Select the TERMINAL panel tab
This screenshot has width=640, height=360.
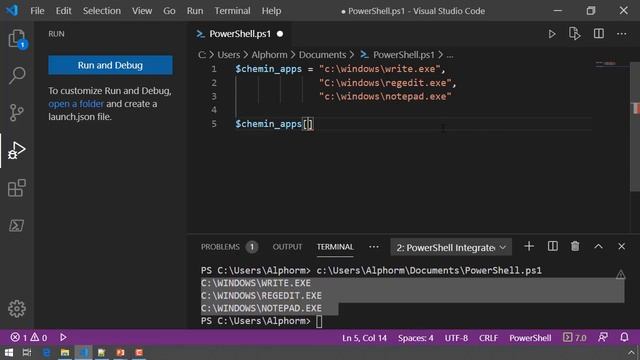[x=335, y=247]
